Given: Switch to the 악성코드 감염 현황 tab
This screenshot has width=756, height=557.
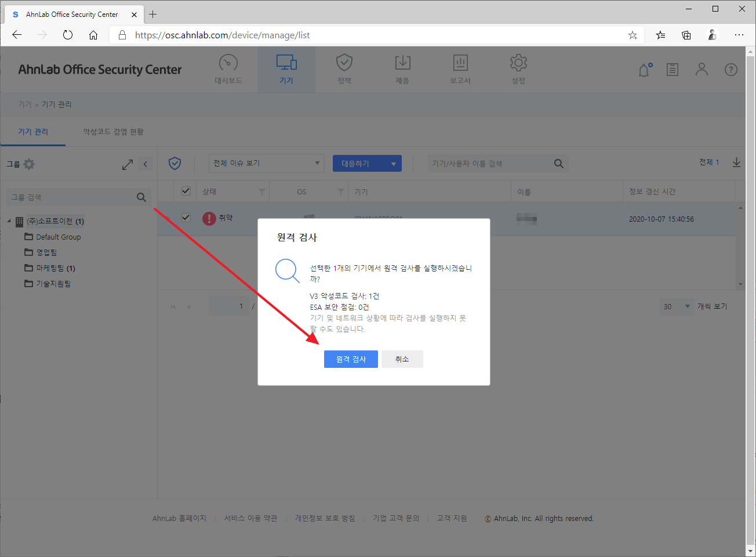Looking at the screenshot, I should pyautogui.click(x=113, y=132).
